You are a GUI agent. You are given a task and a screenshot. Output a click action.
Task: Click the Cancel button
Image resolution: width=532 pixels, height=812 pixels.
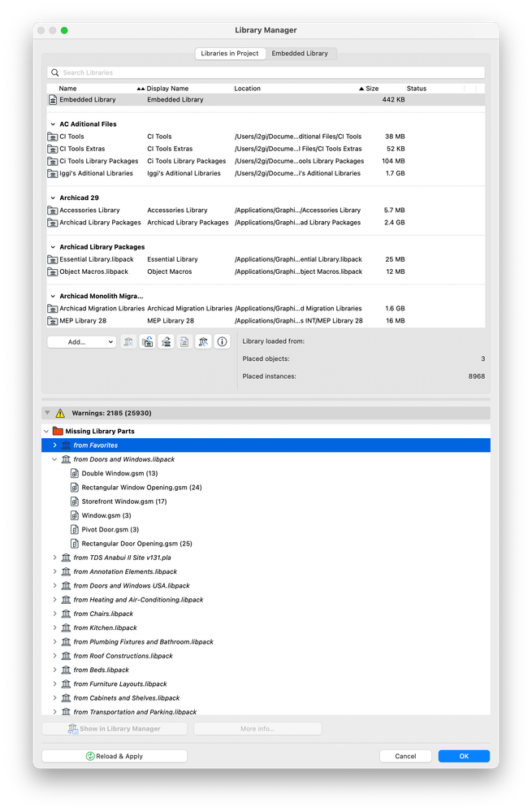(x=405, y=756)
